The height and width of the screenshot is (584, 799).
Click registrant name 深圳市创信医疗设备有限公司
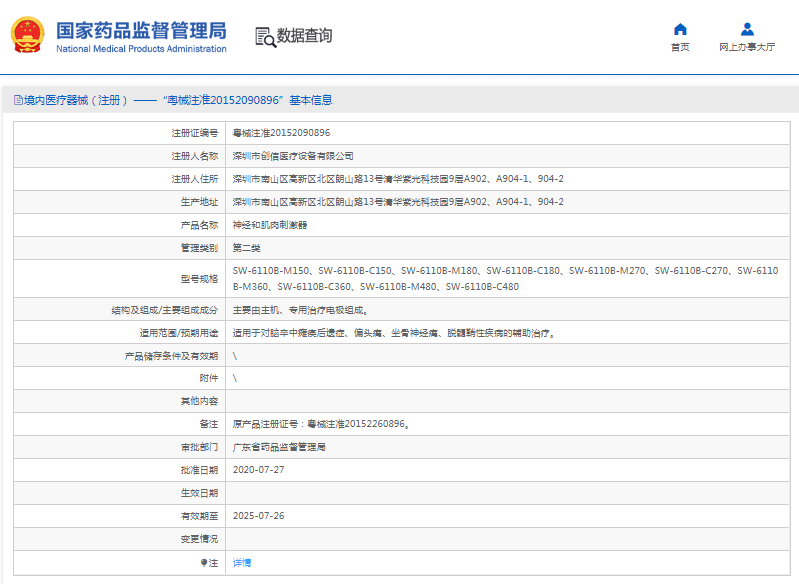(293, 156)
